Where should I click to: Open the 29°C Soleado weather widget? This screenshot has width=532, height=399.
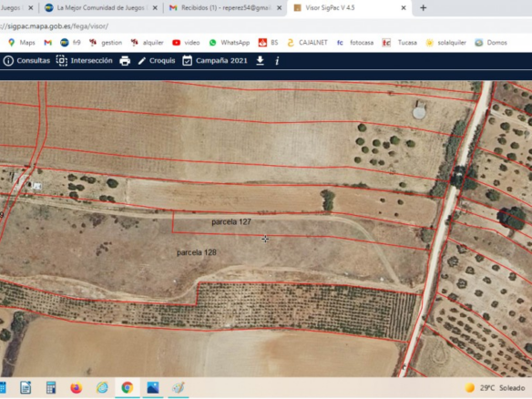495,388
